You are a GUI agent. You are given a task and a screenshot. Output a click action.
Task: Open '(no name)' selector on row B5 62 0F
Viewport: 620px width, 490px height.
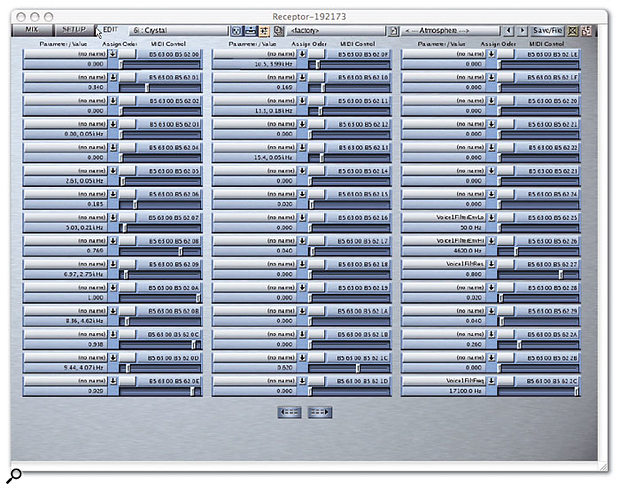pyautogui.click(x=255, y=54)
